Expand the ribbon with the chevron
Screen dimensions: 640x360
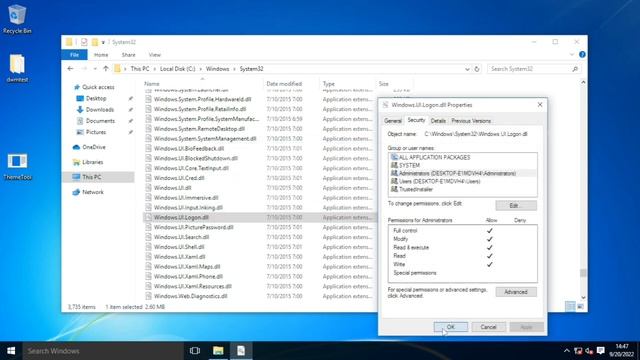click(x=571, y=54)
